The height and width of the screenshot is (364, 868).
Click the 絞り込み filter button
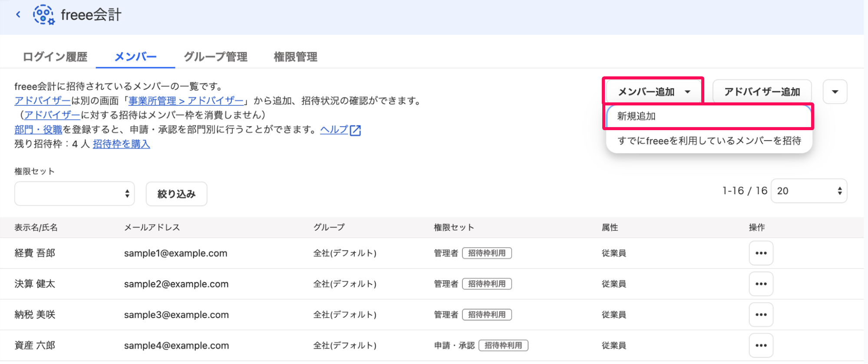(176, 194)
